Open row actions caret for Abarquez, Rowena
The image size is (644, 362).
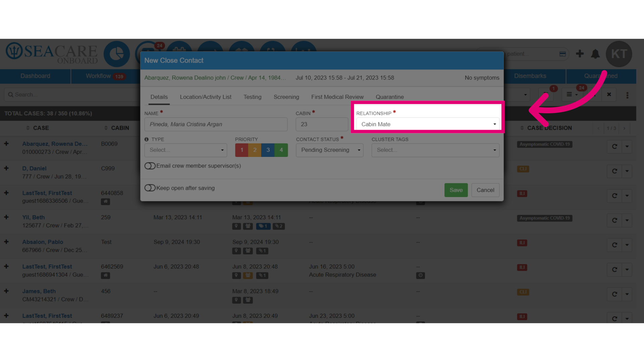(627, 146)
